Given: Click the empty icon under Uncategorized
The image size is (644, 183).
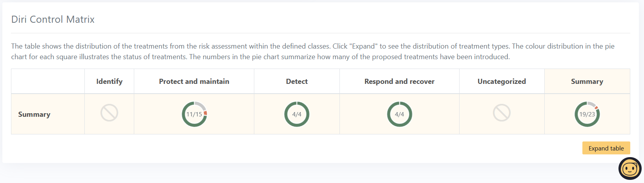Looking at the screenshot, I should click(x=502, y=113).
